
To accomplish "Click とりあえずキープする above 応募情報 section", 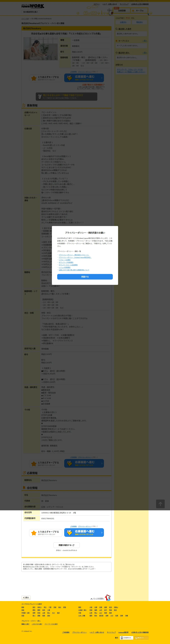I will pos(46,464).
